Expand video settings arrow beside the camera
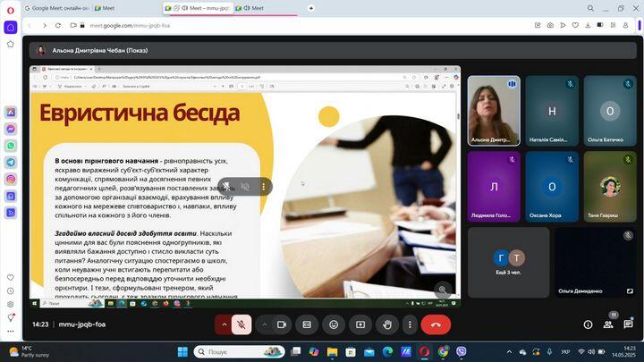The height and width of the screenshot is (362, 644). (x=265, y=324)
